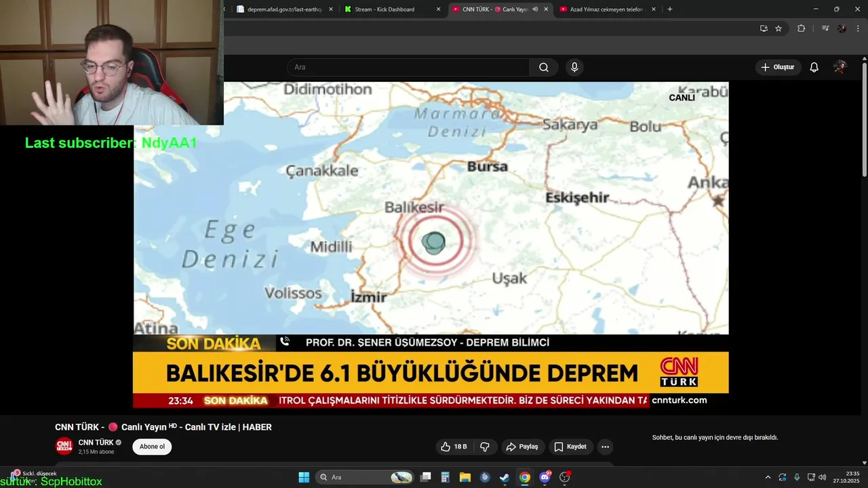
Task: Bookmark this page with the star icon
Action: (778, 28)
